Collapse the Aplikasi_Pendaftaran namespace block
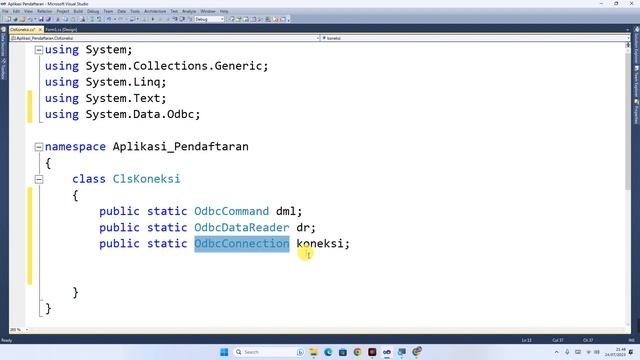The width and height of the screenshot is (640, 360). (39, 147)
